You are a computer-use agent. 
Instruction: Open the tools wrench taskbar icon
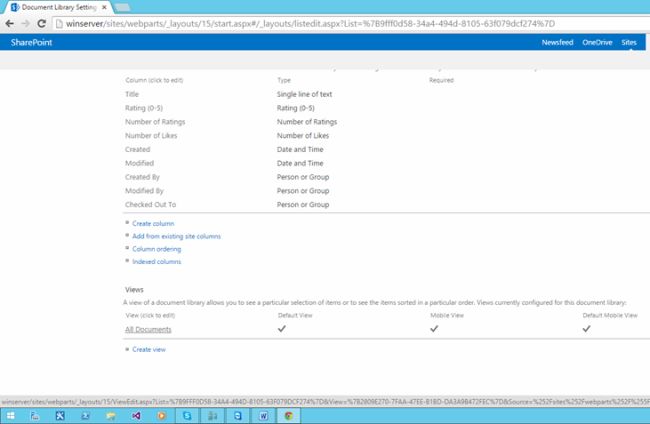pyautogui.click(x=60, y=416)
